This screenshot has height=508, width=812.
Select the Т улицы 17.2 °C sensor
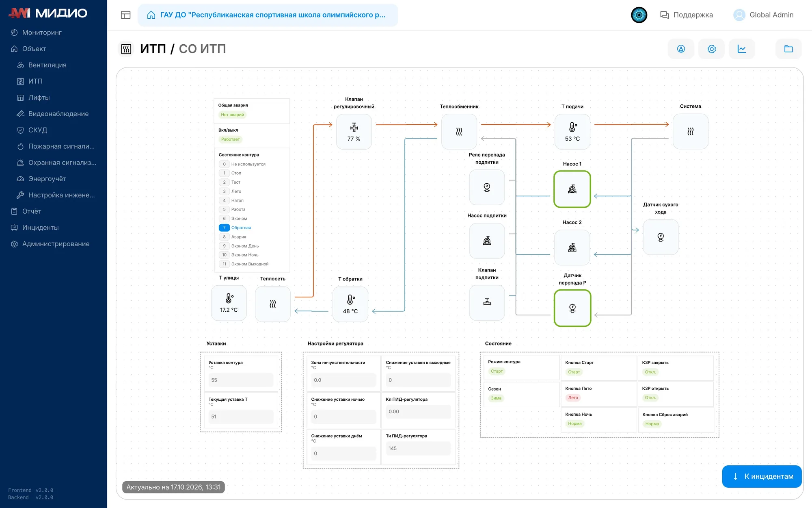(x=229, y=303)
